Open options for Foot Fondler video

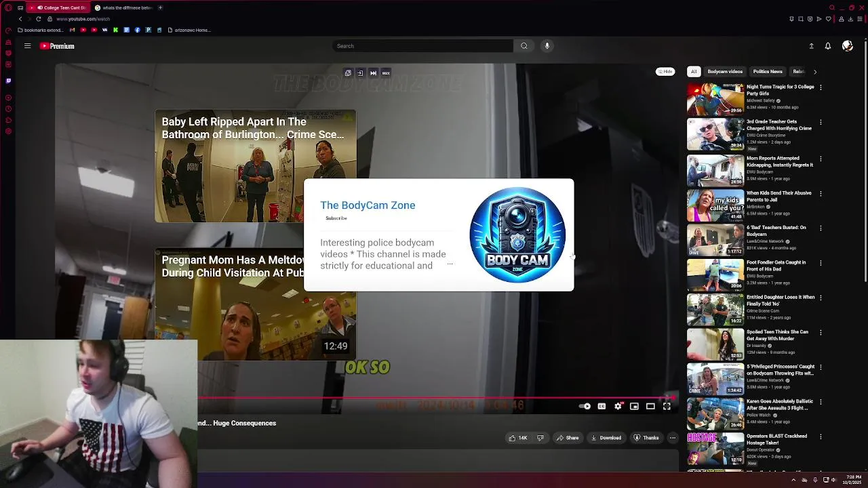pyautogui.click(x=821, y=263)
